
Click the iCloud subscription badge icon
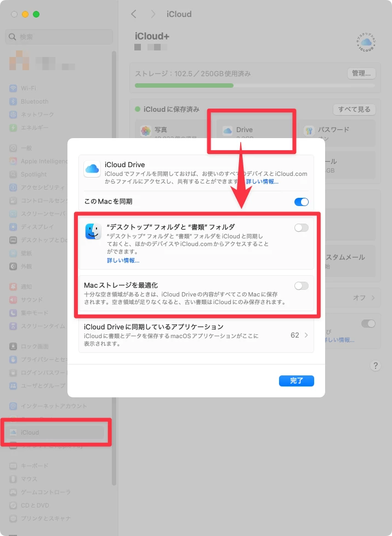(366, 42)
